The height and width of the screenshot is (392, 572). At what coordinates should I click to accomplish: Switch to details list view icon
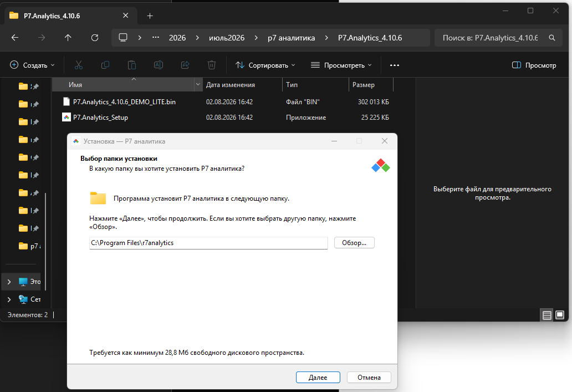coord(547,315)
